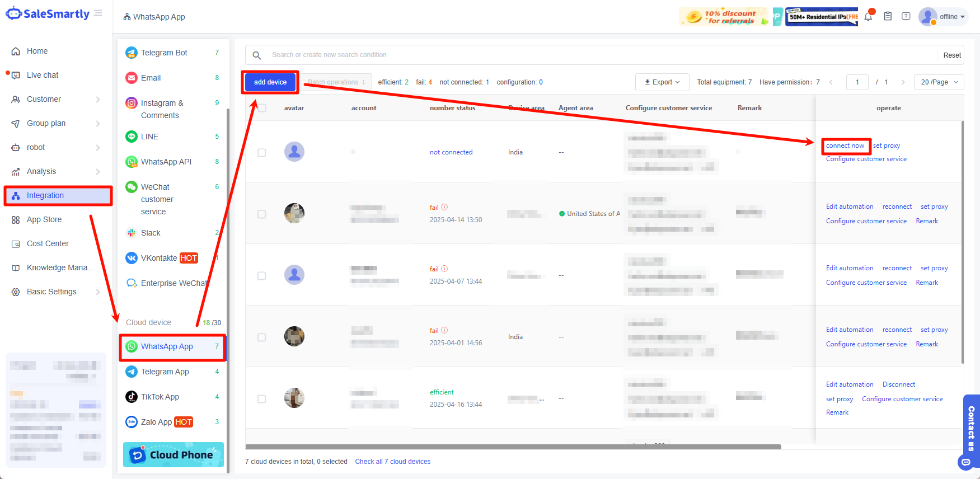Select the checkbox for the efficient device row
This screenshot has height=479, width=980.
tap(262, 398)
